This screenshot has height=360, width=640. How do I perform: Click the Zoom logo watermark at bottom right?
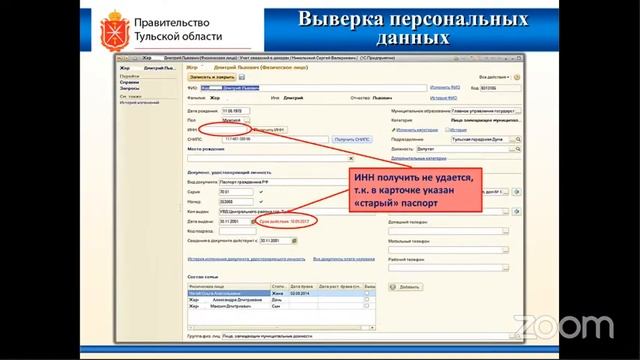pyautogui.click(x=564, y=327)
